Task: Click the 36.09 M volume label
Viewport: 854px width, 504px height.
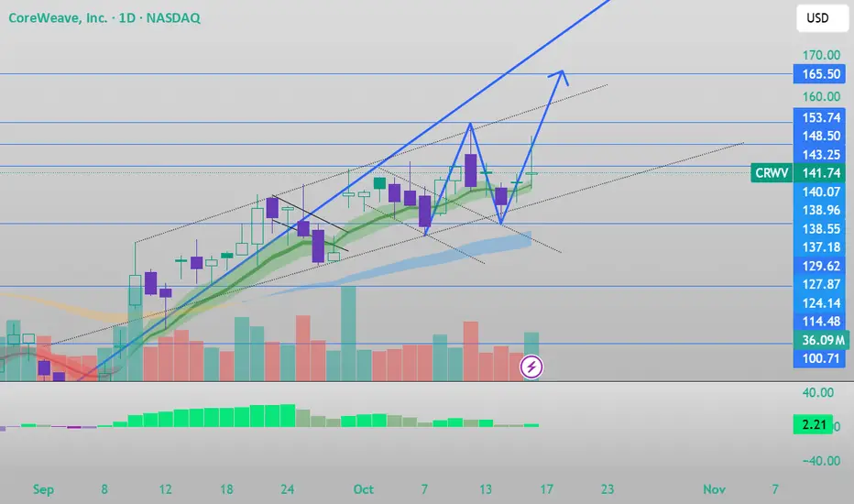Action: point(820,340)
